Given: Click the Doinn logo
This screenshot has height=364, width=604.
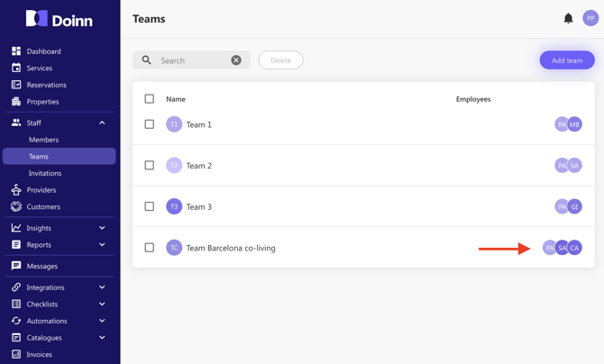Looking at the screenshot, I should pyautogui.click(x=59, y=19).
